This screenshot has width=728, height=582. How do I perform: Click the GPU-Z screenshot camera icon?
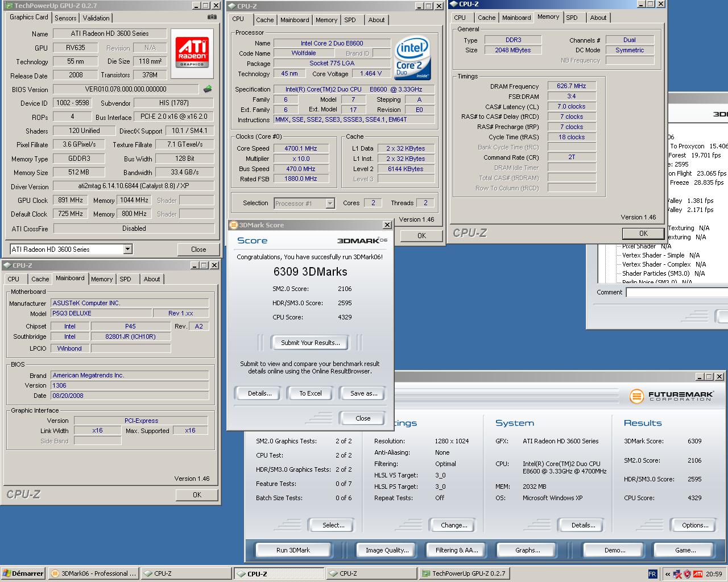click(212, 17)
